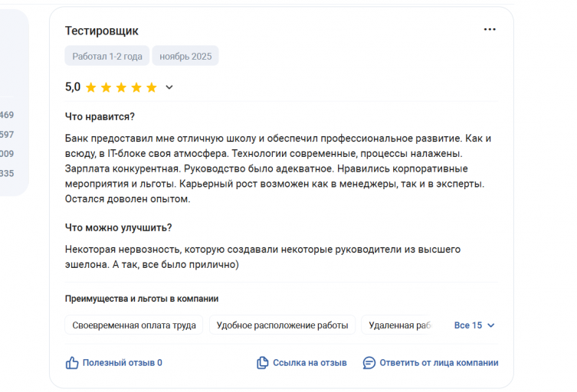The image size is (577, 392).
Task: Click the partially visible 'Удаленная работа' chip
Action: coord(400,325)
